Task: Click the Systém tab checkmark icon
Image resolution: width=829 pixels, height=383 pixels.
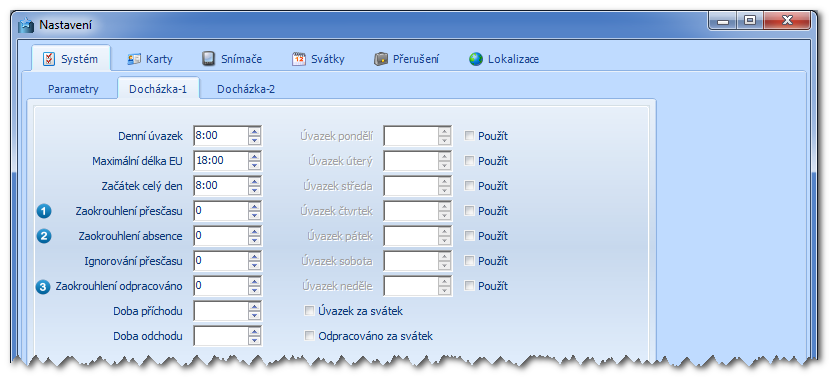Action: 49,59
